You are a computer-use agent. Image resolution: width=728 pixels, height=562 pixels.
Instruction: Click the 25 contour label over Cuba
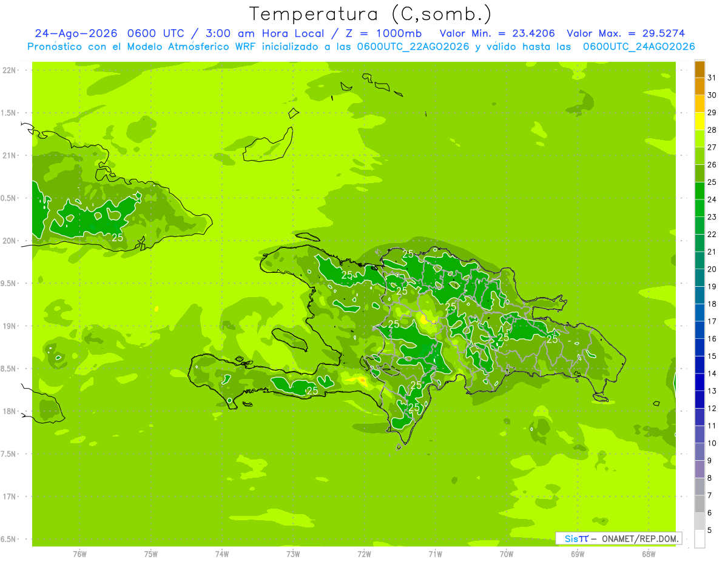tap(117, 238)
